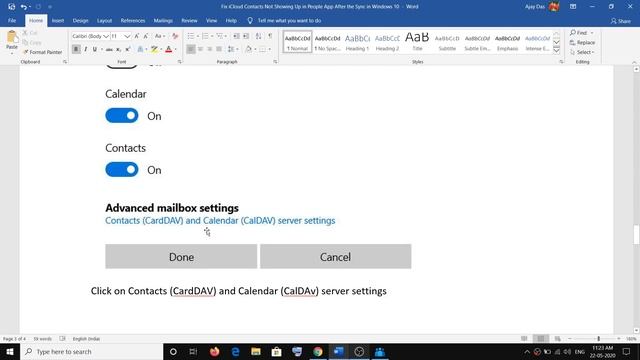Justify the paragraph text
This screenshot has width=640, height=360.
(x=219, y=49)
